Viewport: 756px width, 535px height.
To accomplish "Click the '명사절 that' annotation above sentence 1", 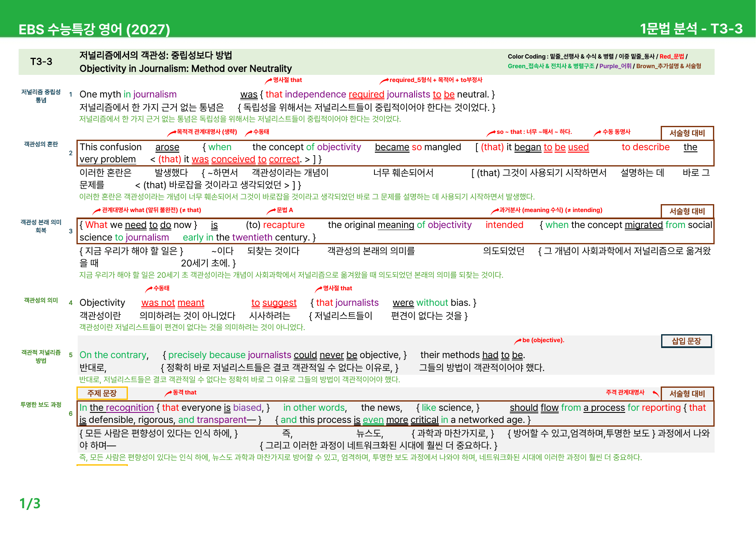I will pos(287,80).
